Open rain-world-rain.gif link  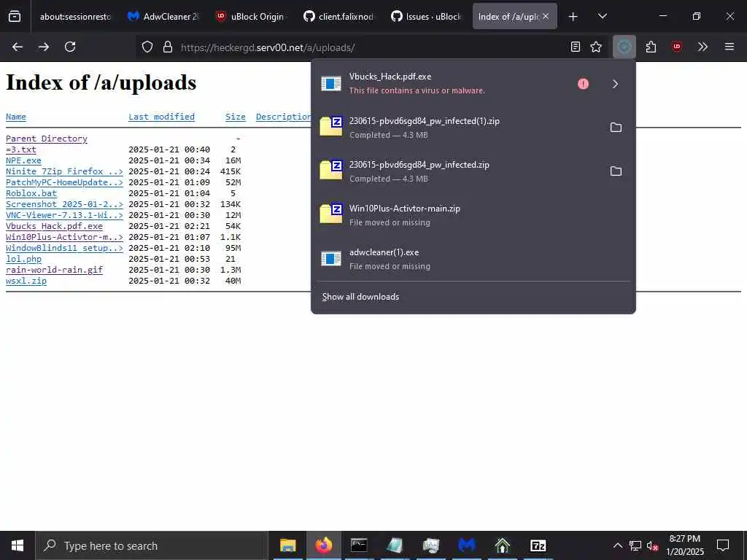[54, 270]
